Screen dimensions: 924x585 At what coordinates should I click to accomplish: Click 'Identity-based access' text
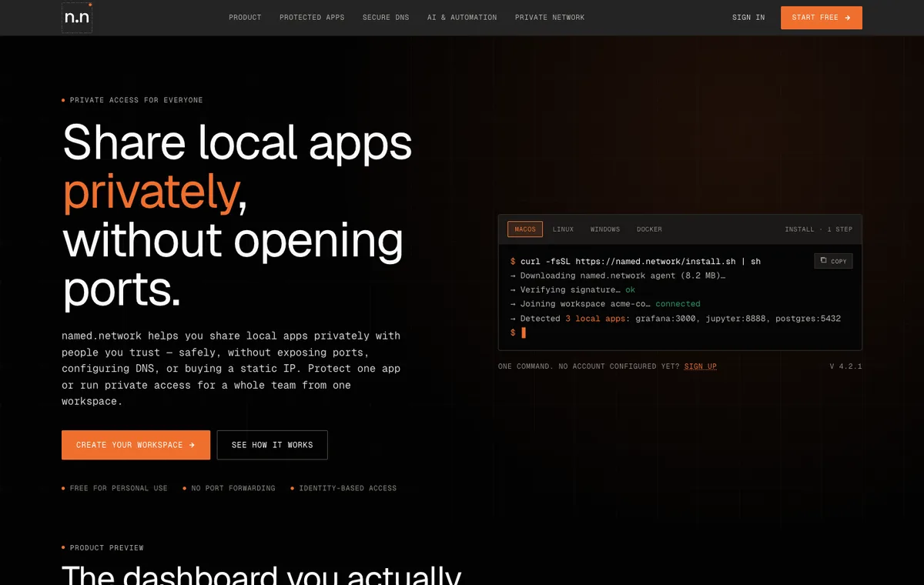pos(348,488)
